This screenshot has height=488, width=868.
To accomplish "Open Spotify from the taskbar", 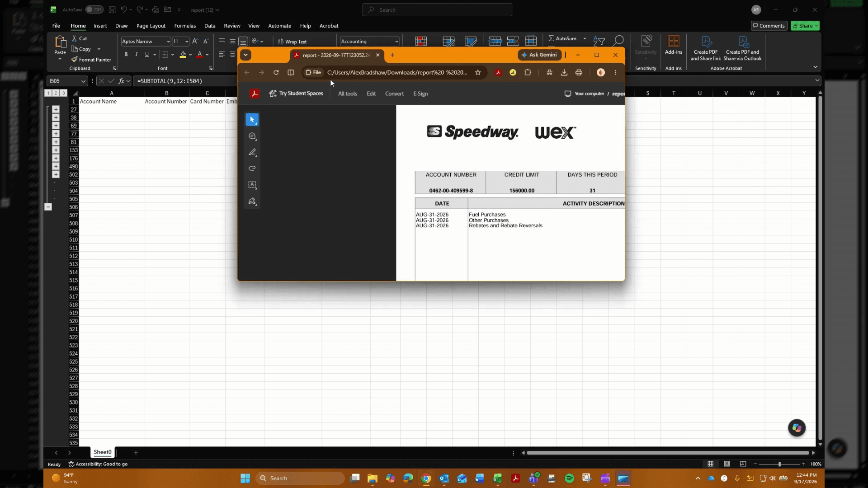I will (569, 478).
